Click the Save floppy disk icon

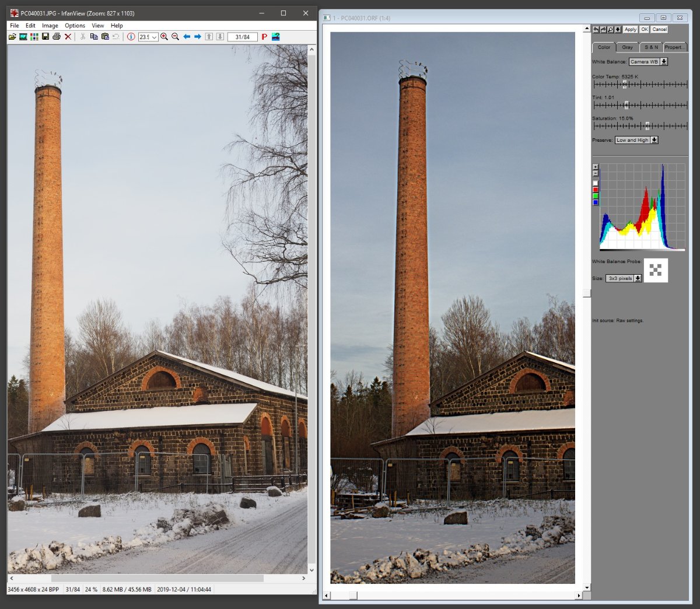(x=45, y=37)
